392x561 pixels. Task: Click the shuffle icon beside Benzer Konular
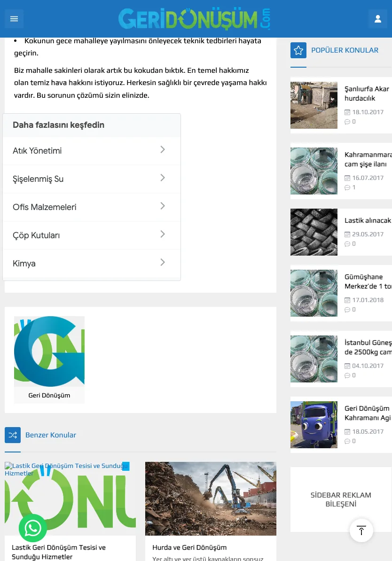[13, 435]
